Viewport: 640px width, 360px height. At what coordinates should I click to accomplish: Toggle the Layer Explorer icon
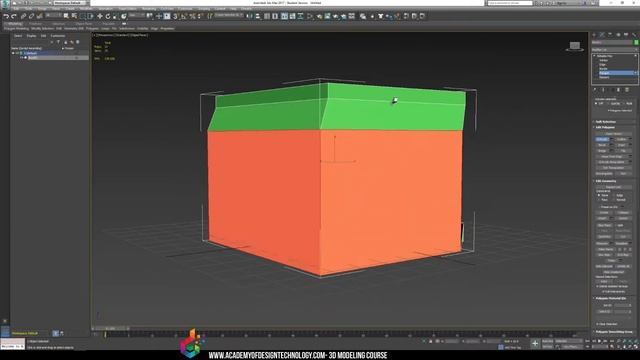(x=275, y=16)
